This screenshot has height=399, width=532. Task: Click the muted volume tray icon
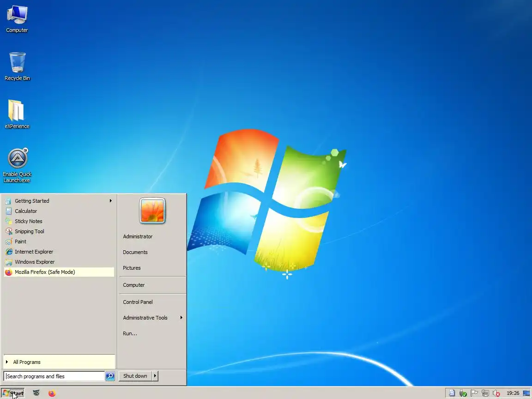(496, 393)
